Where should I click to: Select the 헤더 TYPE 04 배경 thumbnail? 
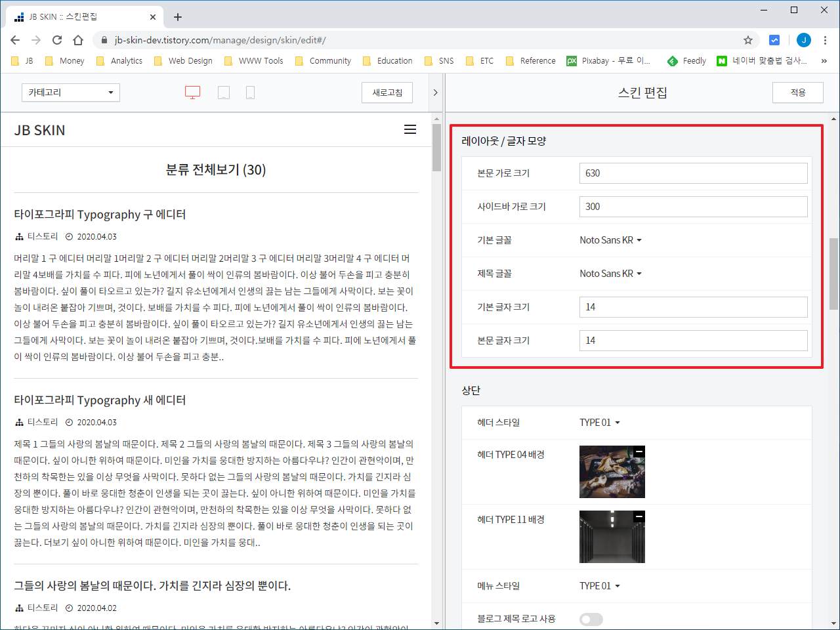(x=612, y=472)
